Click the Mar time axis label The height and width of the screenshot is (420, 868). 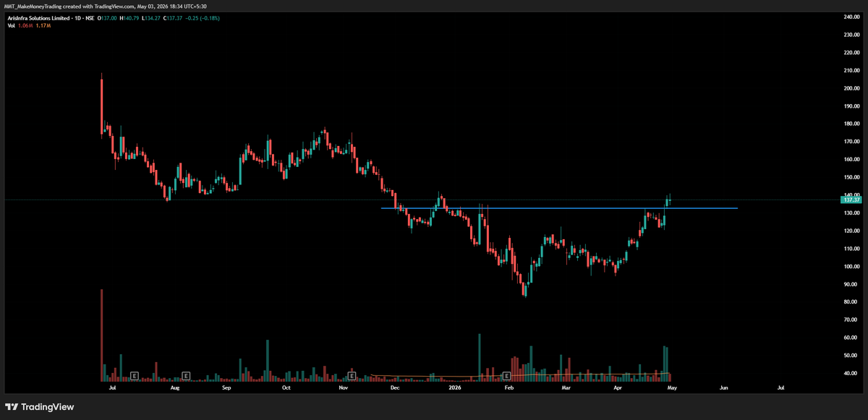(x=566, y=388)
